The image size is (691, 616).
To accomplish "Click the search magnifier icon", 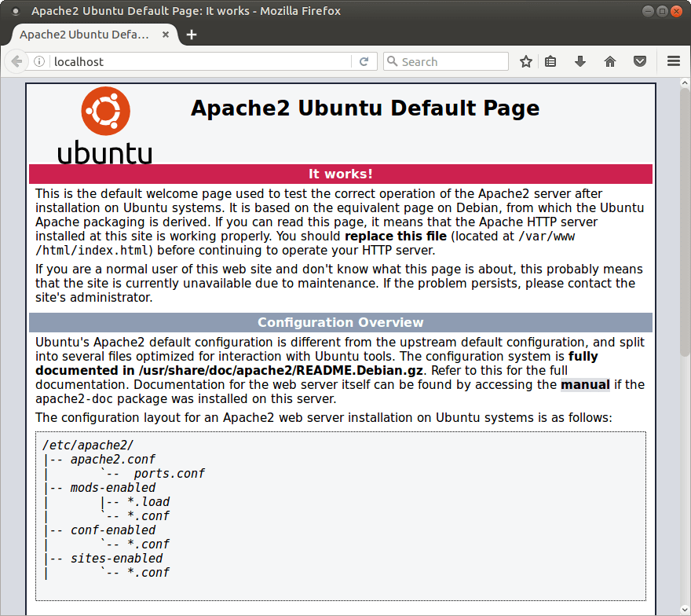I will pyautogui.click(x=392, y=61).
